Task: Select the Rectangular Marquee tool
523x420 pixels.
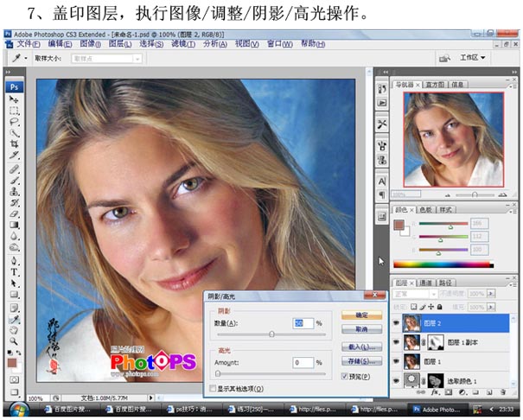Action: tap(15, 111)
